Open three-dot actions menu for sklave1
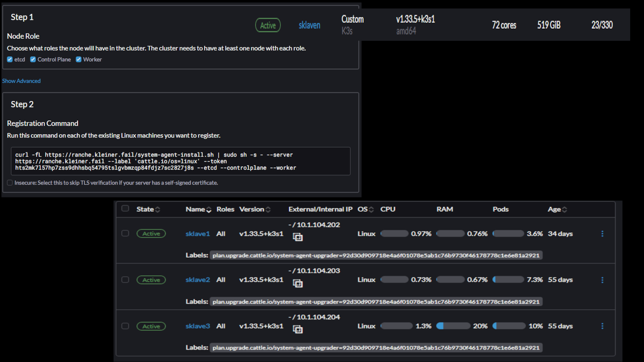644x362 pixels. (602, 234)
